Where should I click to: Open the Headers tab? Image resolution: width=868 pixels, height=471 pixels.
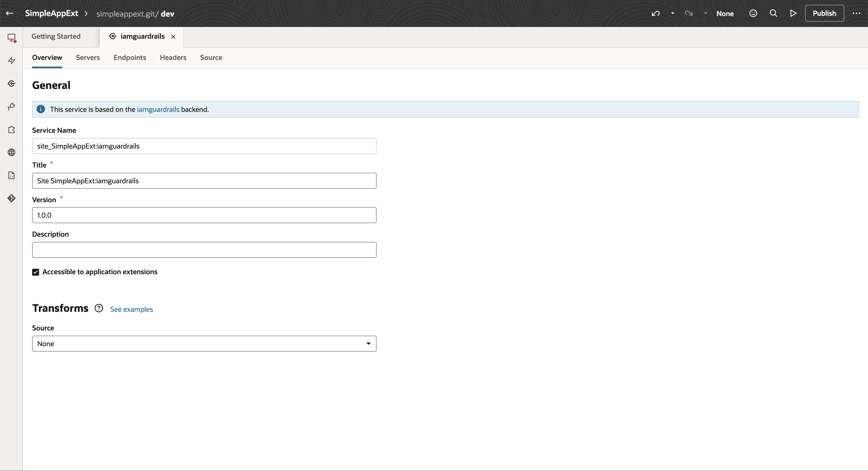coord(173,58)
